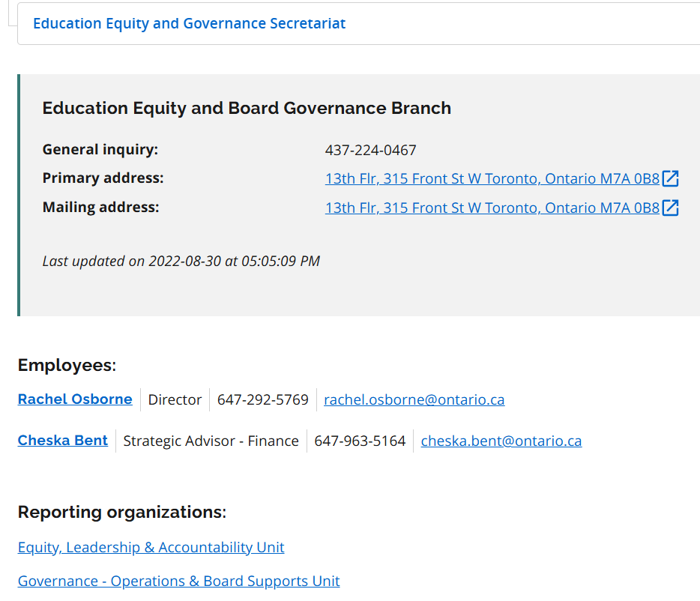Click Strategic Advisor - Finance title text
This screenshot has height=601, width=700.
pyautogui.click(x=211, y=441)
